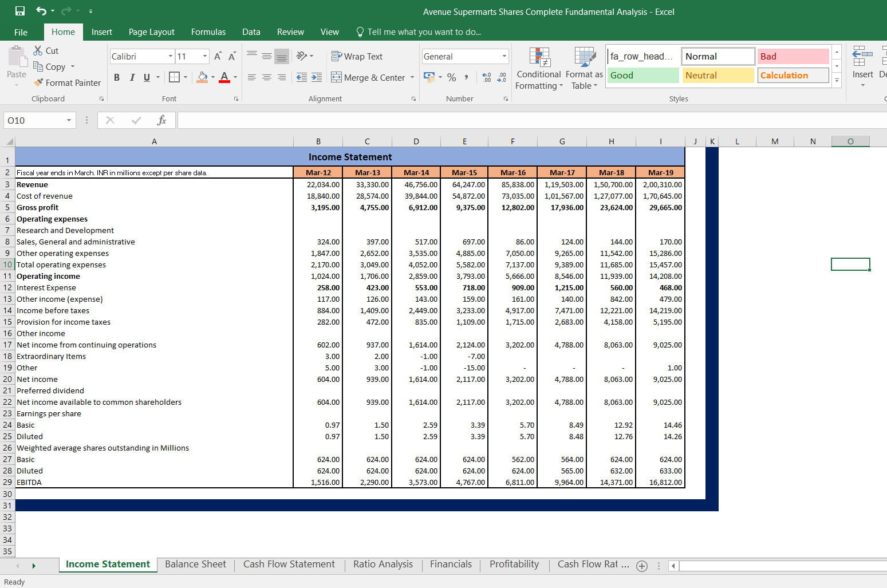Click the Fill Color bucket icon
The image size is (887, 588).
point(202,77)
